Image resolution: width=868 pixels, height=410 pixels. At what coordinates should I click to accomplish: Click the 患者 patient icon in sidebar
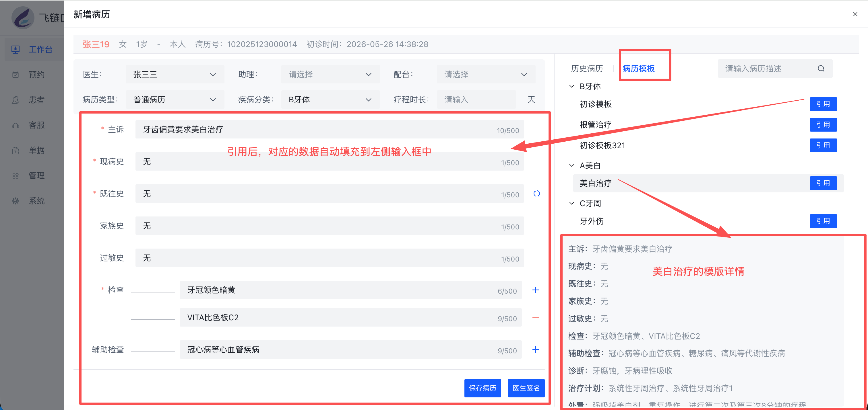pos(15,100)
